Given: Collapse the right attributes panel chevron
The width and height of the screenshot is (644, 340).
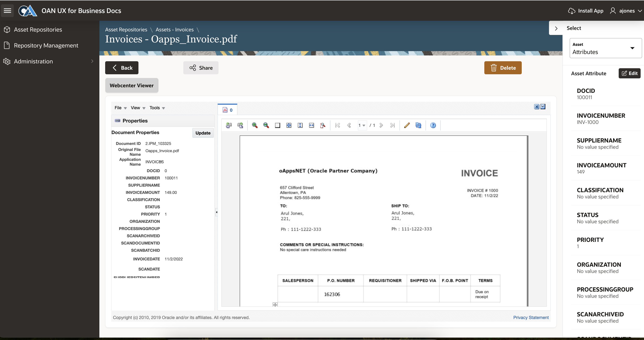Looking at the screenshot, I should pyautogui.click(x=556, y=28).
